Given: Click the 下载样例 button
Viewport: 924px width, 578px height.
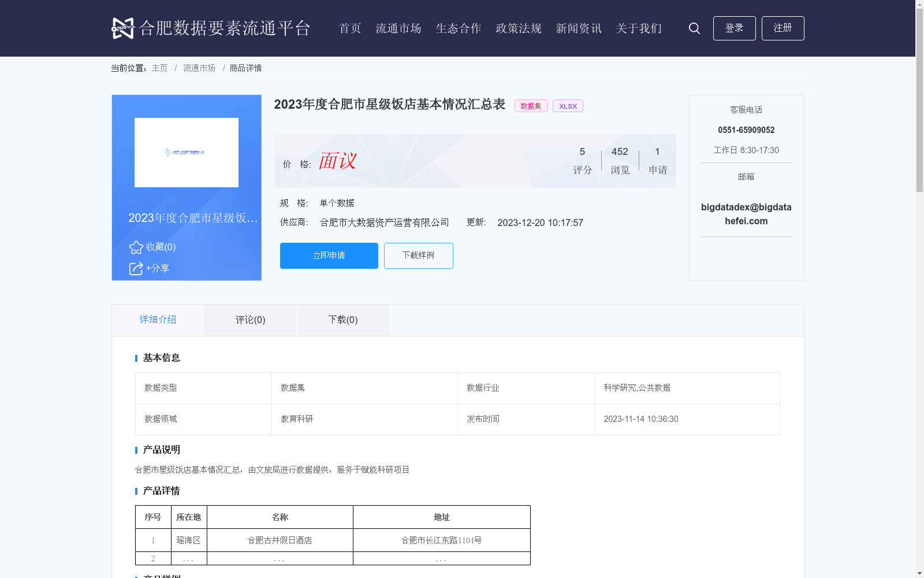Looking at the screenshot, I should coord(419,255).
